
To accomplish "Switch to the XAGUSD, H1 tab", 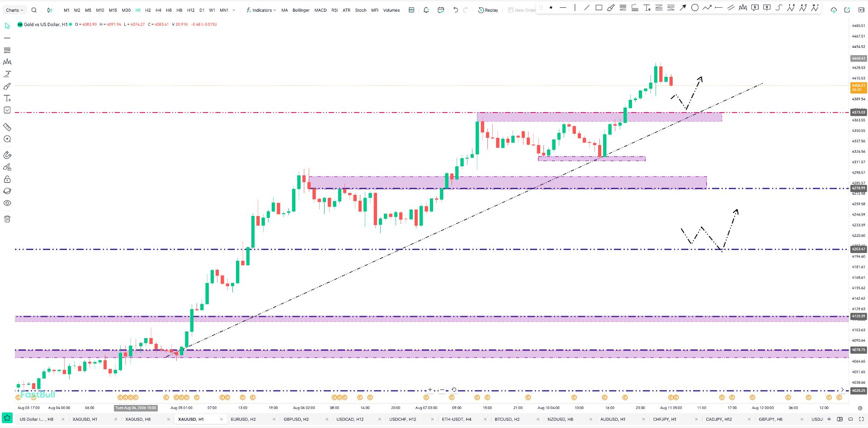I will point(85,419).
